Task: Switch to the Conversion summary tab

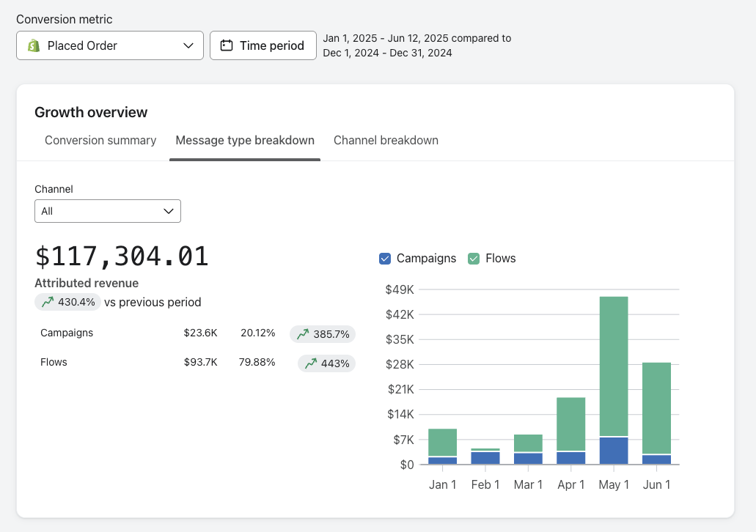Action: coord(100,140)
